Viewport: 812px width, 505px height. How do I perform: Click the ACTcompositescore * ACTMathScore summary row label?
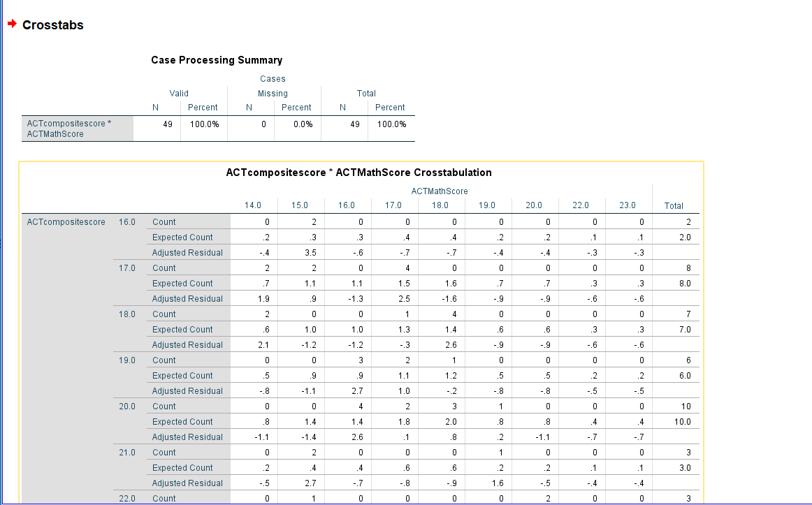click(69, 129)
